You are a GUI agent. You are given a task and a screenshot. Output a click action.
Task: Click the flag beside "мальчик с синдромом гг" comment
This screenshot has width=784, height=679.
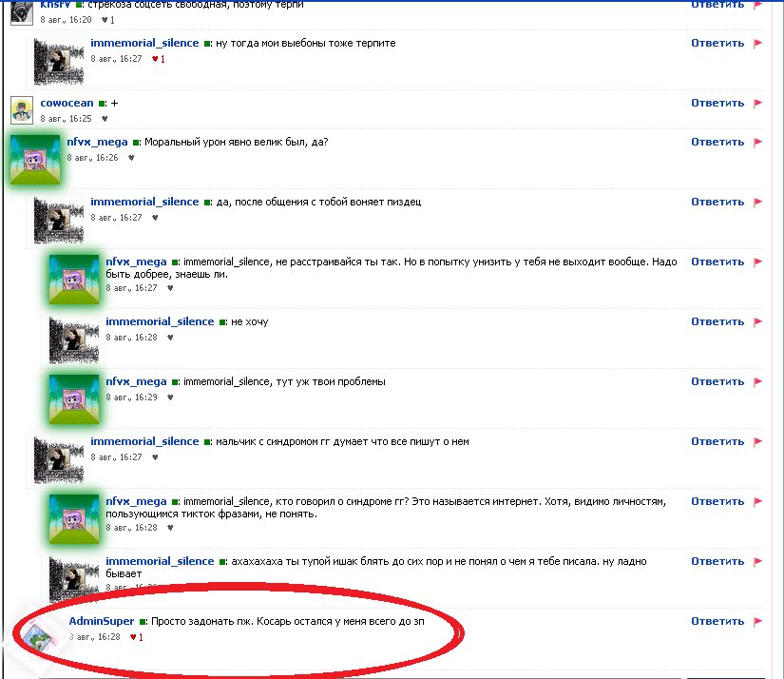[758, 441]
